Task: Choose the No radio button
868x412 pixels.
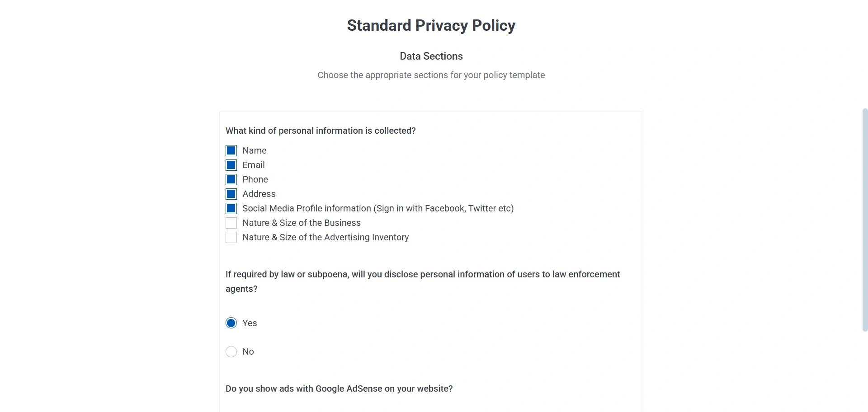Action: click(231, 351)
